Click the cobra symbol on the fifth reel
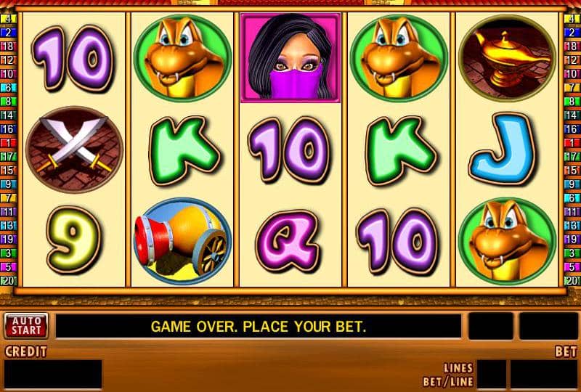Image resolution: width=581 pixels, height=392 pixels. [507, 241]
